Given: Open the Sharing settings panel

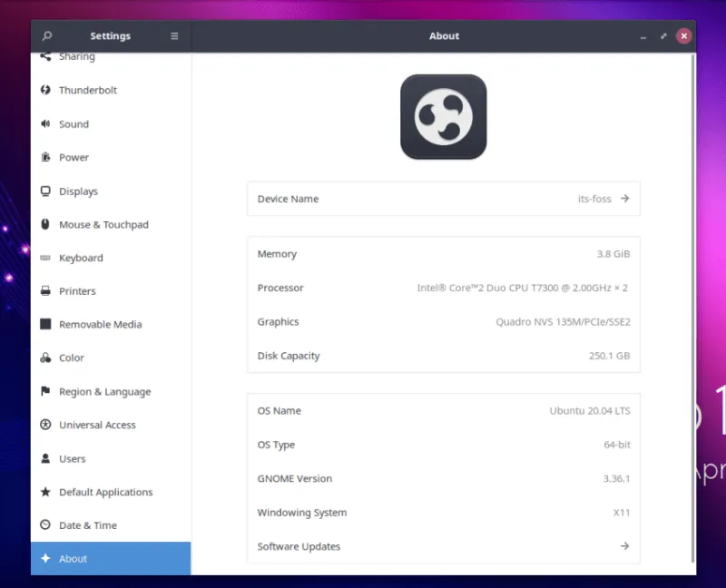Looking at the screenshot, I should click(111, 58).
